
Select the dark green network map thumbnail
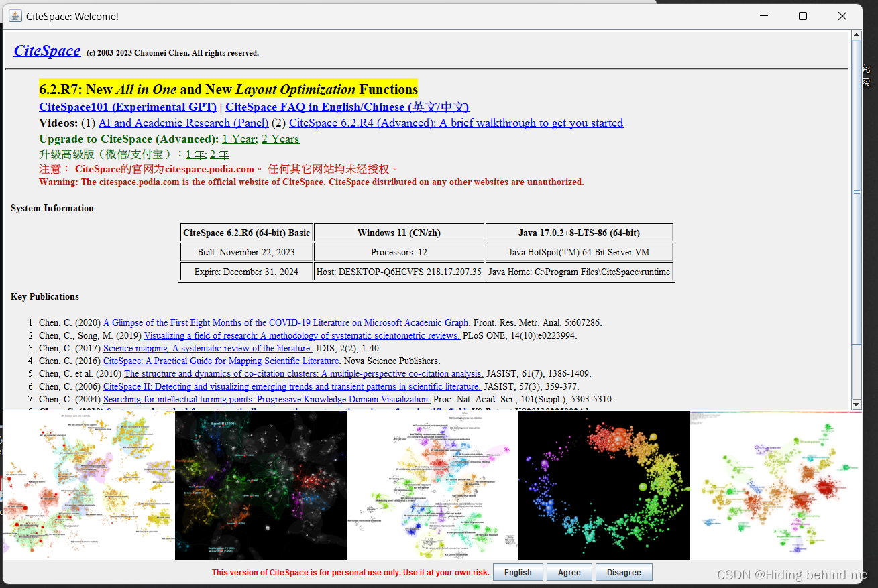261,485
